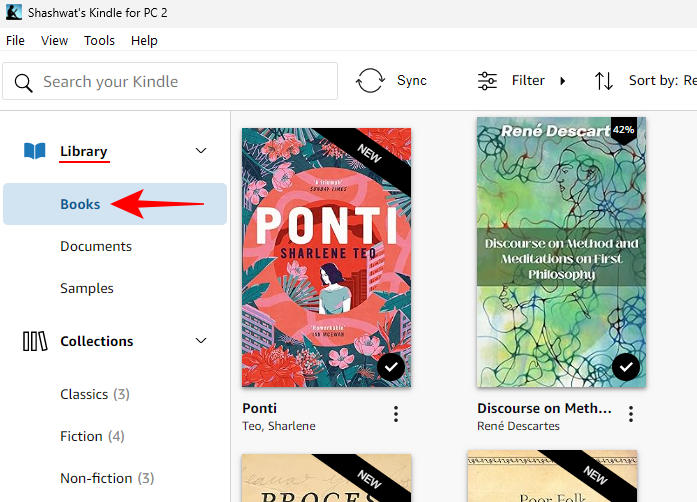
Task: Click the Discourse on Meth... title text
Action: (x=544, y=408)
